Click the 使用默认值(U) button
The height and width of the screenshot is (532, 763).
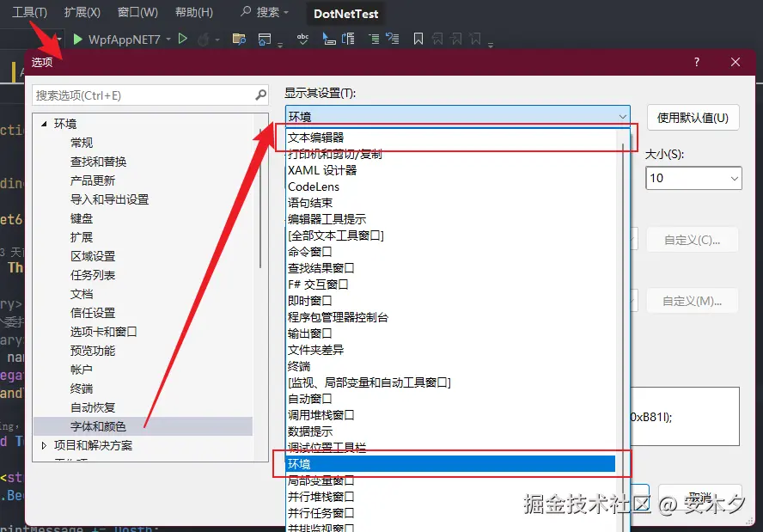pos(693,118)
